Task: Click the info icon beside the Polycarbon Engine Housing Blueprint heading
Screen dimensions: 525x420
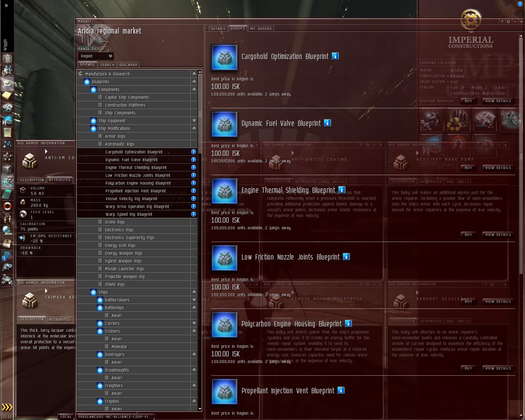Action: point(348,324)
